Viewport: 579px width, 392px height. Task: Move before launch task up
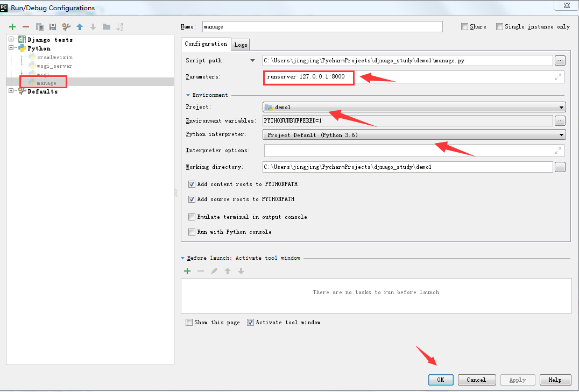point(228,272)
